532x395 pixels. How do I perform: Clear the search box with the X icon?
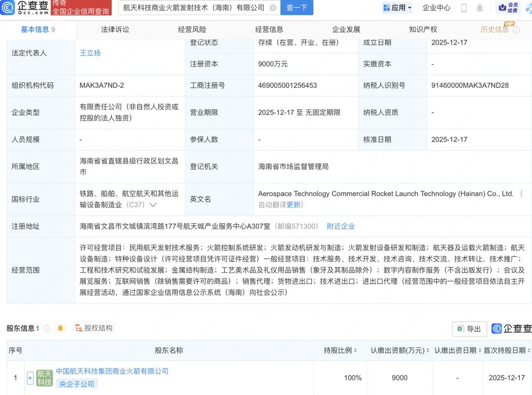coord(273,8)
